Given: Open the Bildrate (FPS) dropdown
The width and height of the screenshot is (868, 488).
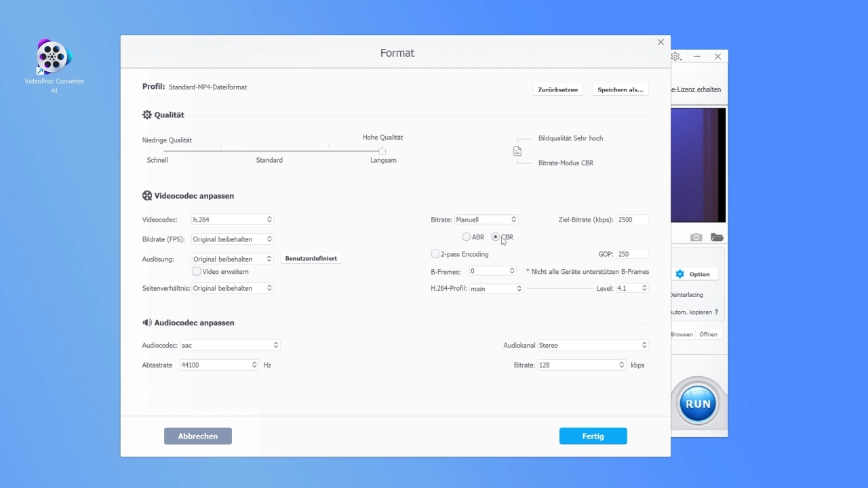Looking at the screenshot, I should 233,239.
